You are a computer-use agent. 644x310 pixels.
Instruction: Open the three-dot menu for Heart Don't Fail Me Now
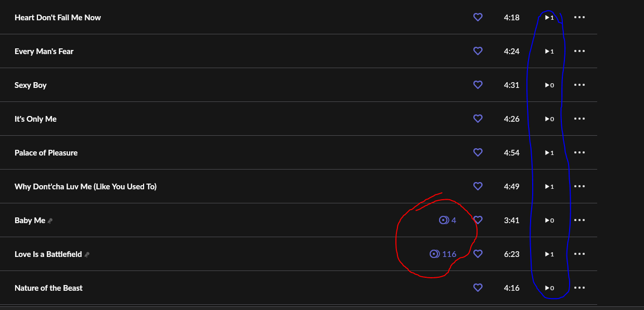click(x=579, y=17)
